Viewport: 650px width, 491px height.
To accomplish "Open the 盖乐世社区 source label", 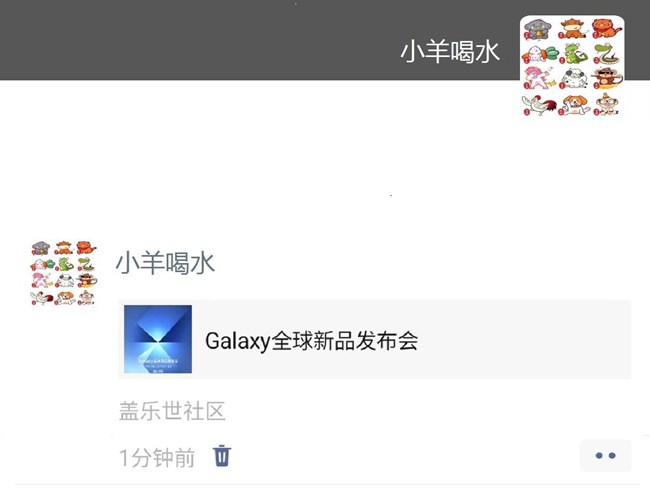I will (x=172, y=411).
